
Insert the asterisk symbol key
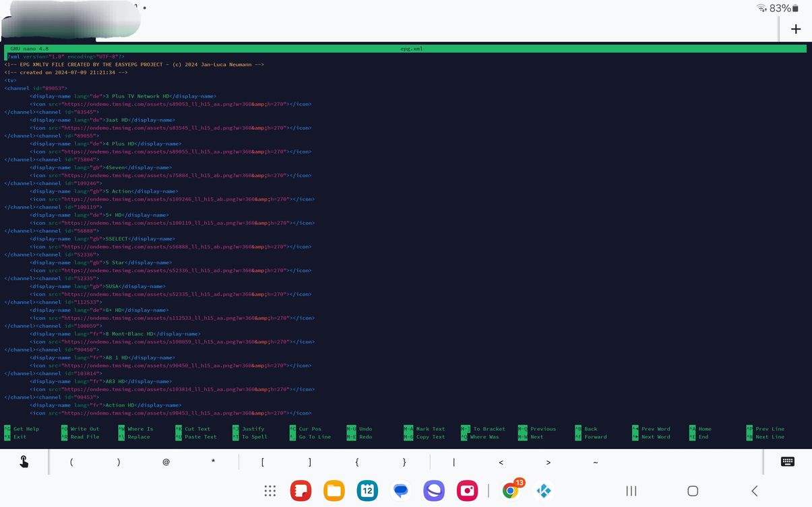(x=213, y=463)
